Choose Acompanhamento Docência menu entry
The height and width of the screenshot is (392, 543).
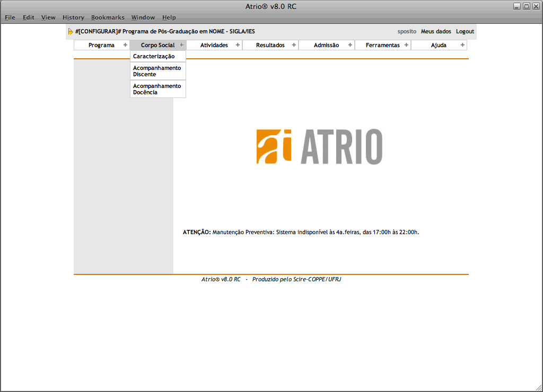(x=157, y=89)
